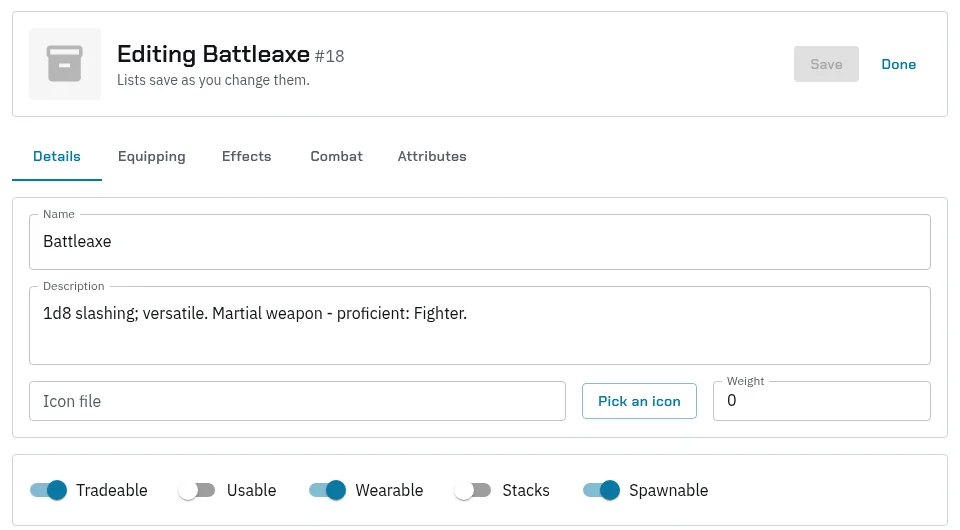Click the archive box item icon
The width and height of the screenshot is (960, 530).
tap(65, 64)
